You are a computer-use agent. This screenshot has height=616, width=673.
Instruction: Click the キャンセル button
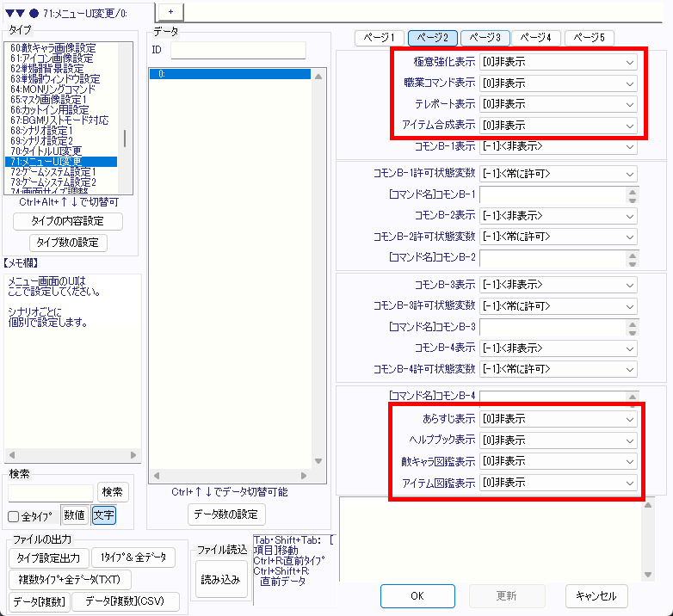(596, 595)
